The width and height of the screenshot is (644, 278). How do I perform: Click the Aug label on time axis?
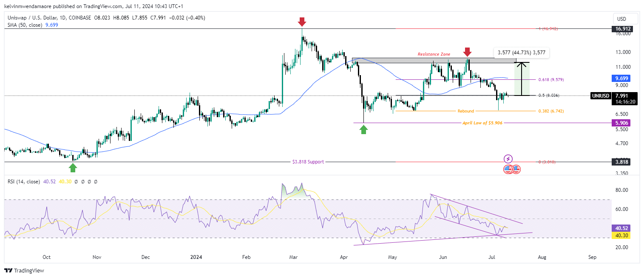click(541, 257)
